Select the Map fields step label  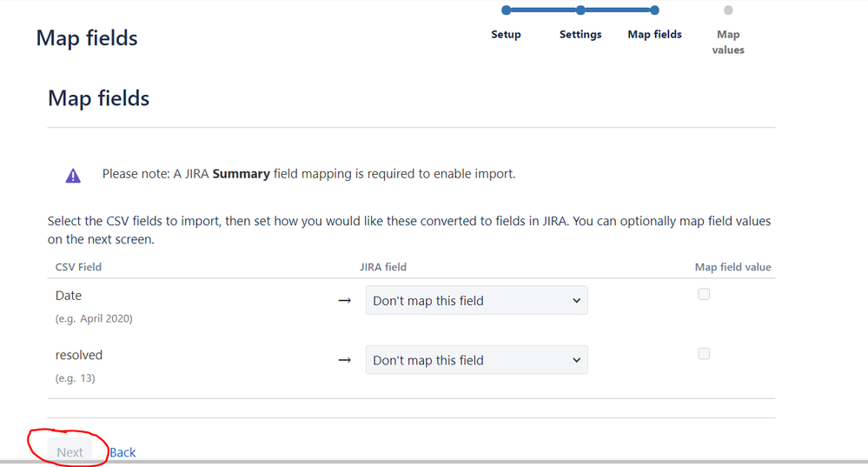654,35
